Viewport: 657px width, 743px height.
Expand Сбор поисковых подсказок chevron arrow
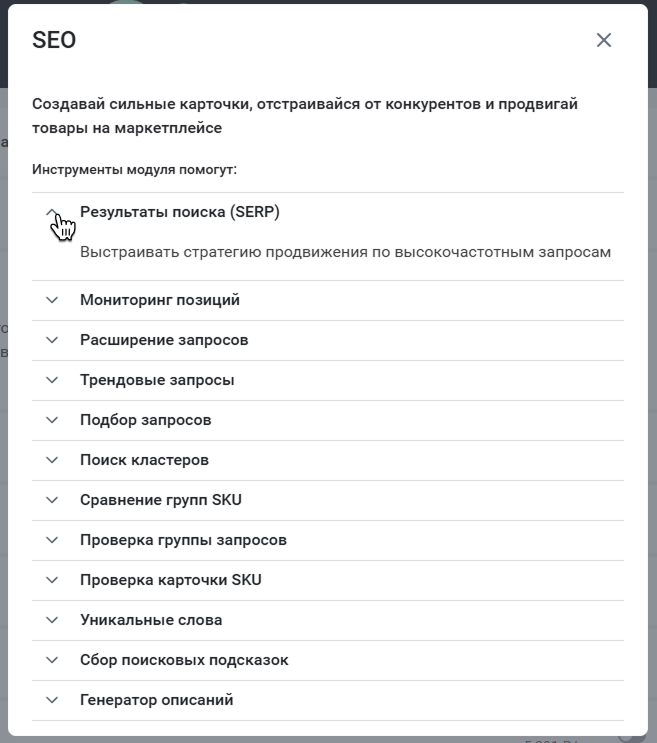(52, 660)
